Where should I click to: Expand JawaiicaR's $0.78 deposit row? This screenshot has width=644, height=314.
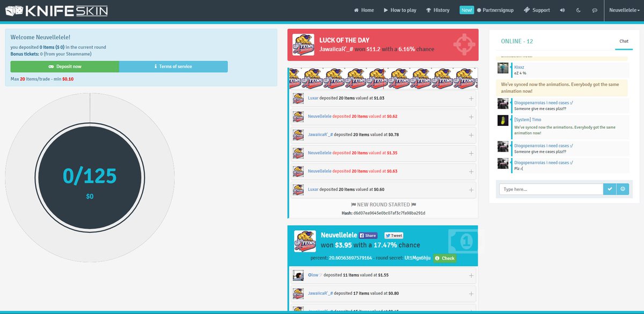[471, 135]
